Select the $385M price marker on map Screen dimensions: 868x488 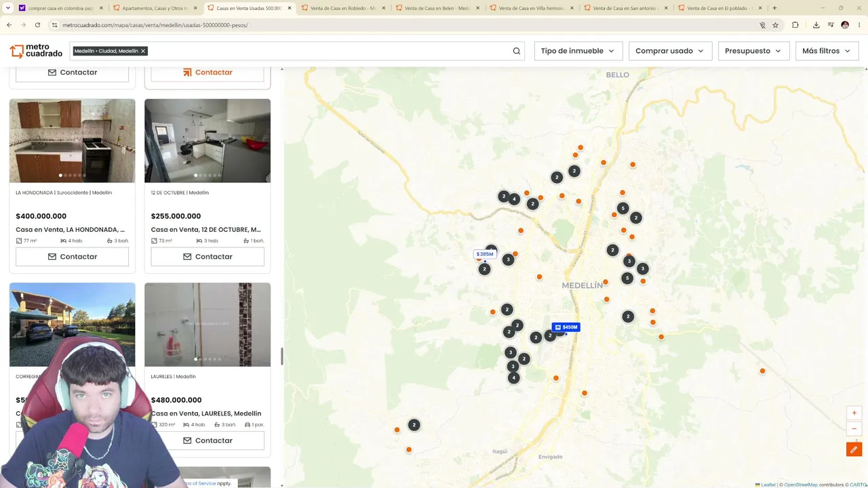pos(485,254)
